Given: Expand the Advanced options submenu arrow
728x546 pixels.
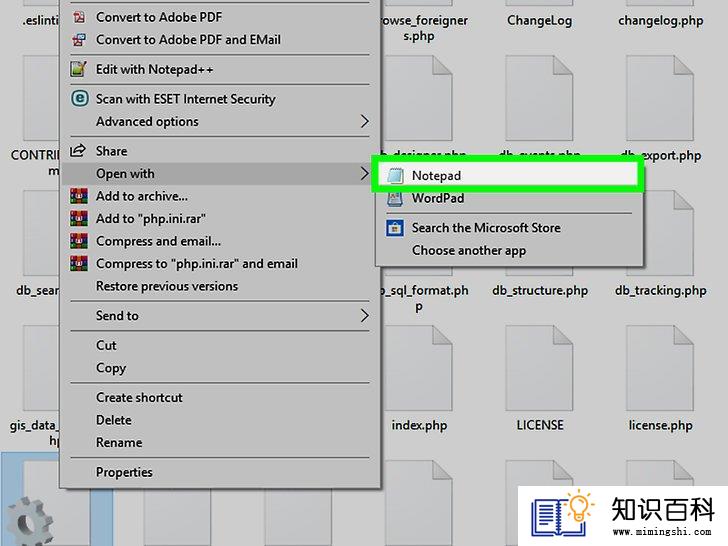Looking at the screenshot, I should tap(364, 122).
